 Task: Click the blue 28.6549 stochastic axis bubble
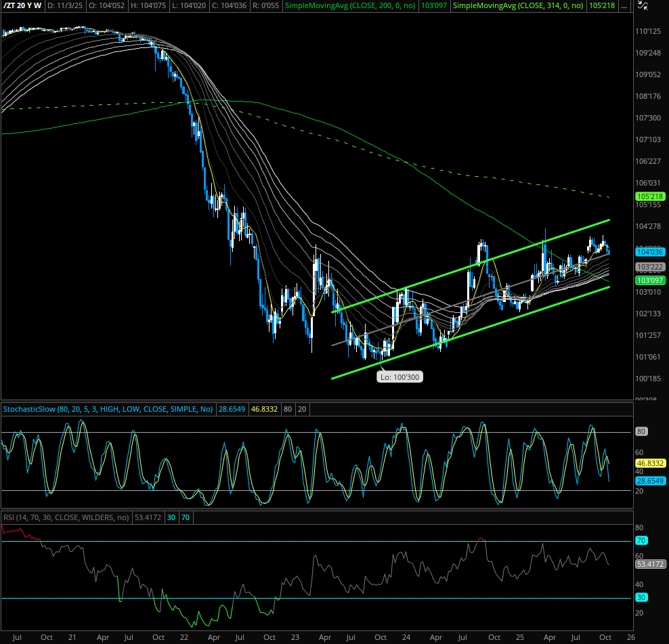click(x=650, y=481)
